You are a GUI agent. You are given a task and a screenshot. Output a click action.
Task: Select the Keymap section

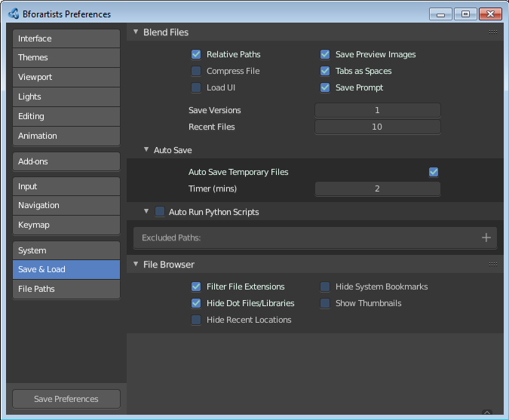coord(66,225)
